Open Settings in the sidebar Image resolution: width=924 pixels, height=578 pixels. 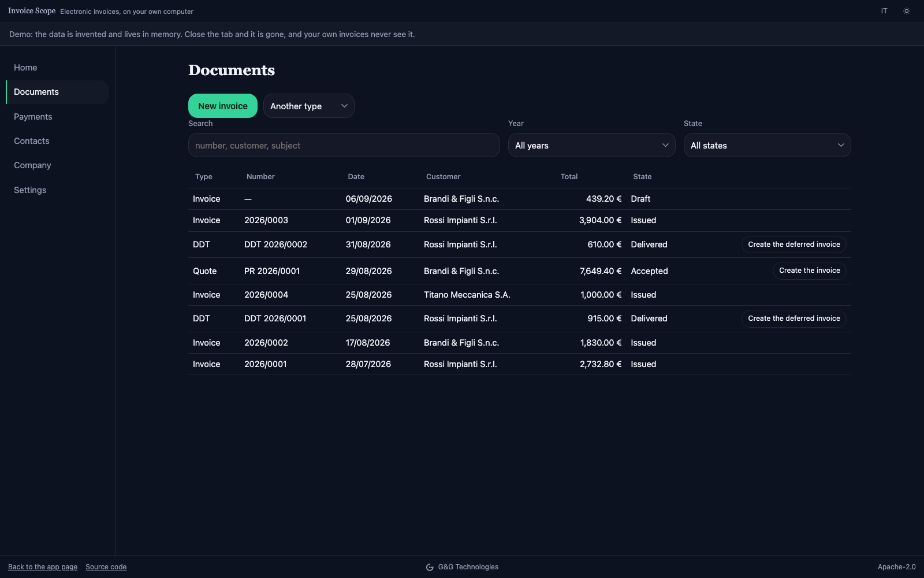[57, 190]
